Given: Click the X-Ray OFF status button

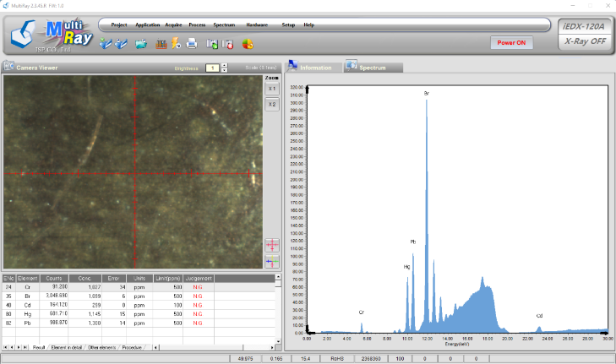Looking at the screenshot, I should [585, 41].
